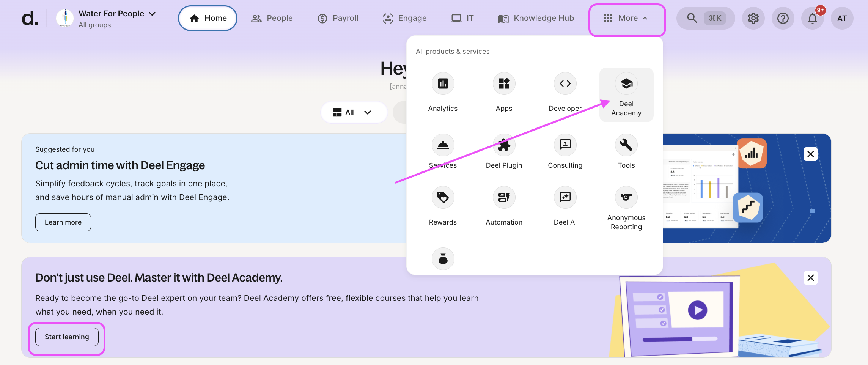Open Analytics from the products menu
The height and width of the screenshot is (365, 868).
443,84
